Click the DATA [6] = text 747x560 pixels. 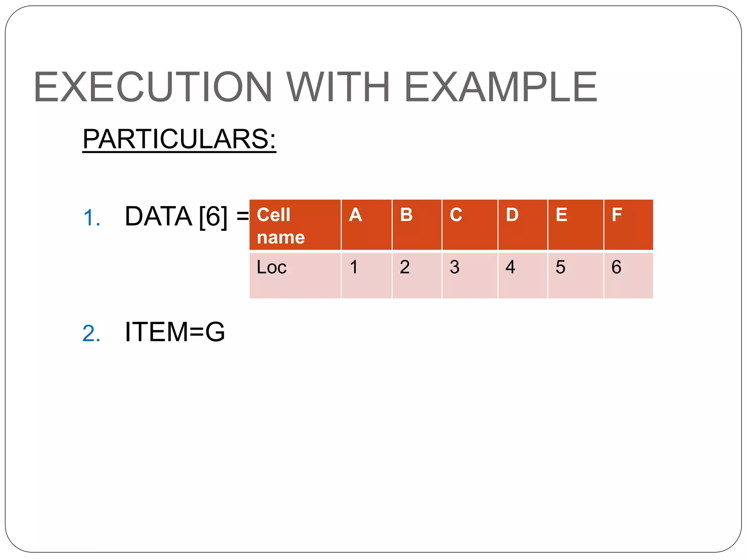187,217
